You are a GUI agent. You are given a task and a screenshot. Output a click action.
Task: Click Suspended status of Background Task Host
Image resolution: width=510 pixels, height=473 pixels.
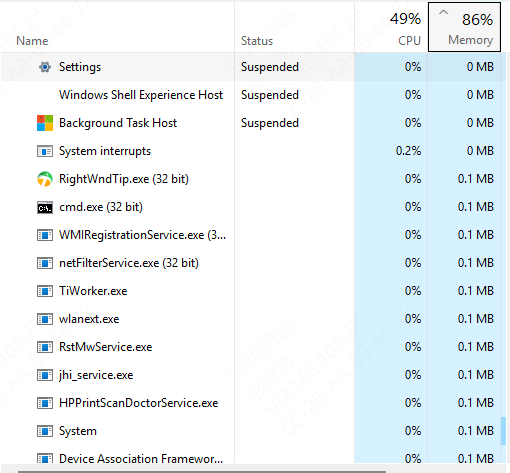tap(270, 123)
